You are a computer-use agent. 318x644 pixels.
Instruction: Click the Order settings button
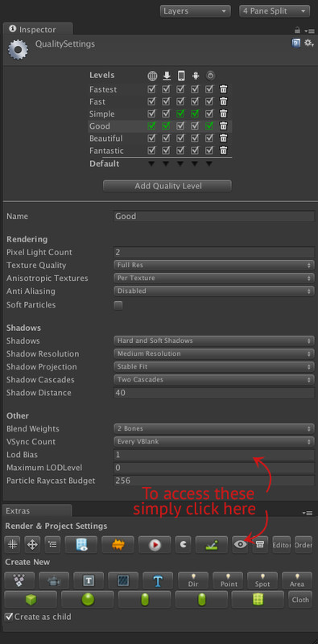click(x=304, y=545)
